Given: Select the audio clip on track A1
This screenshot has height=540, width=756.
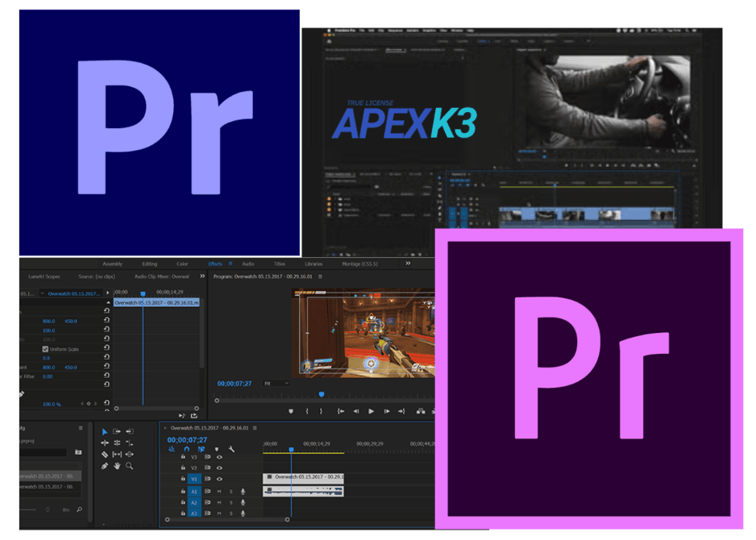Looking at the screenshot, I should pos(303,492).
